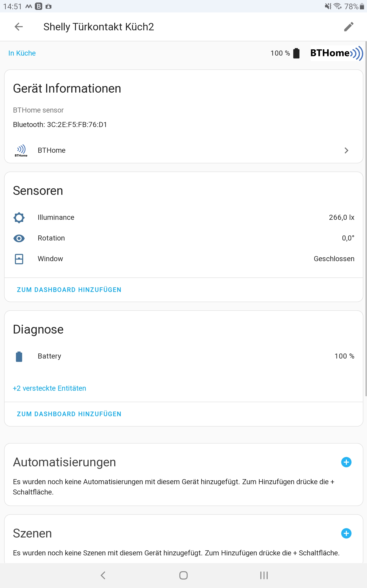367x588 pixels.
Task: Select the Illuminance sensor icon
Action: (19, 218)
